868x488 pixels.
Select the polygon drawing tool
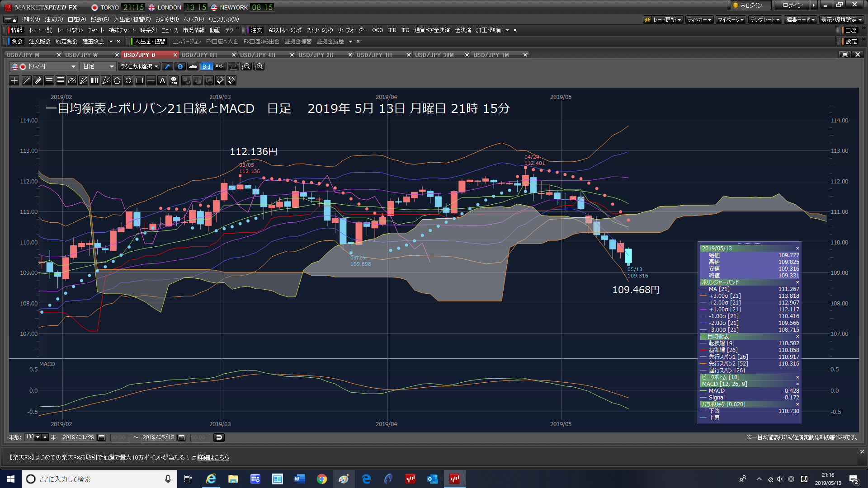click(x=117, y=80)
